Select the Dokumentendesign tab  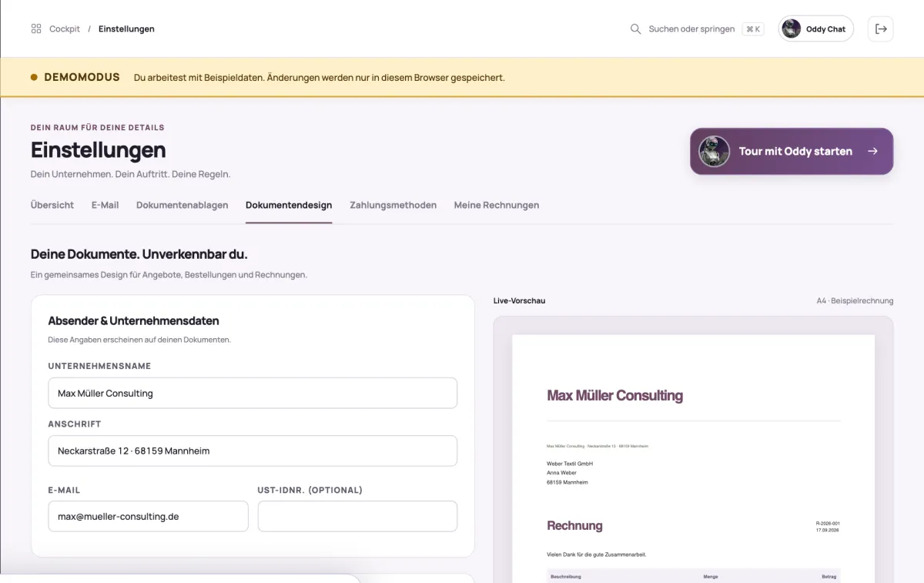click(x=289, y=205)
